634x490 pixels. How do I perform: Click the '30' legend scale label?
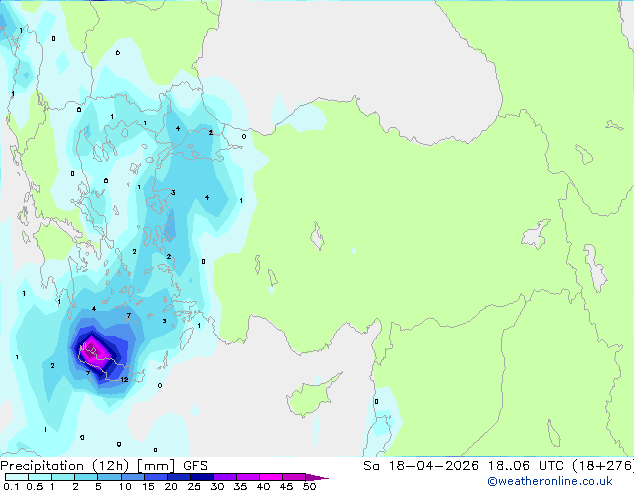click(x=217, y=486)
